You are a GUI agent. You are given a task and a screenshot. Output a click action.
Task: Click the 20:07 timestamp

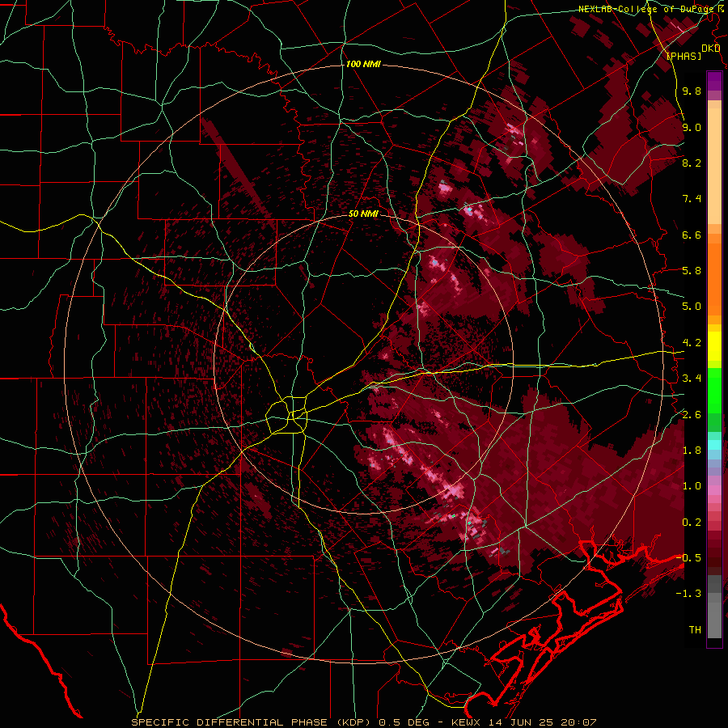[580, 722]
